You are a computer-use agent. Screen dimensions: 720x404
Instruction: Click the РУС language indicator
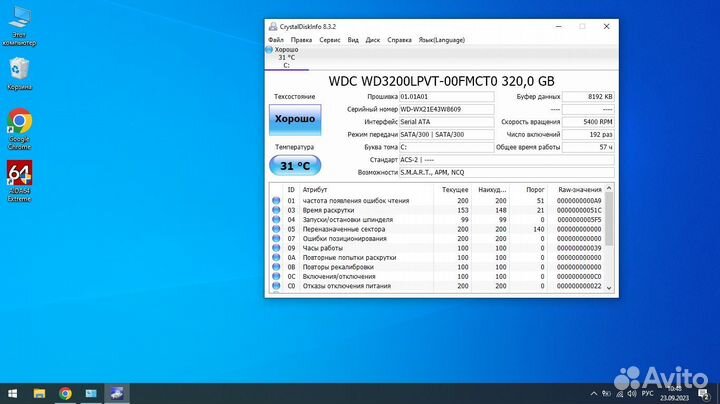(647, 393)
